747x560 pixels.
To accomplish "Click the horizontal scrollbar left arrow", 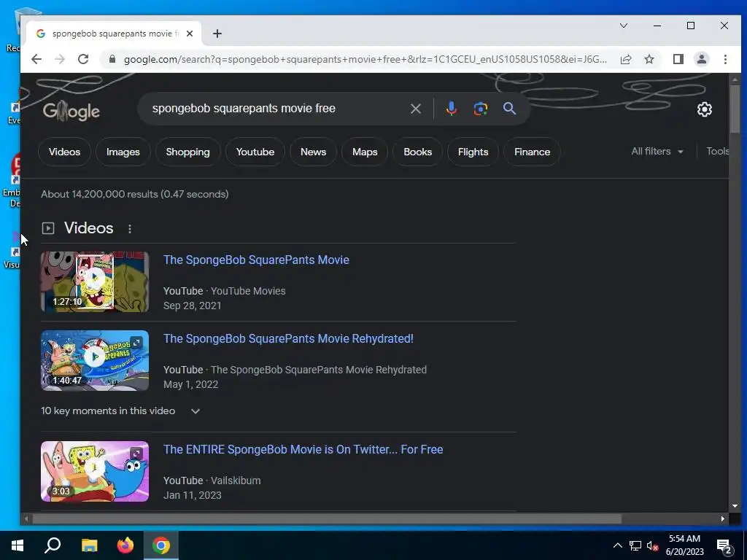I will pyautogui.click(x=27, y=518).
